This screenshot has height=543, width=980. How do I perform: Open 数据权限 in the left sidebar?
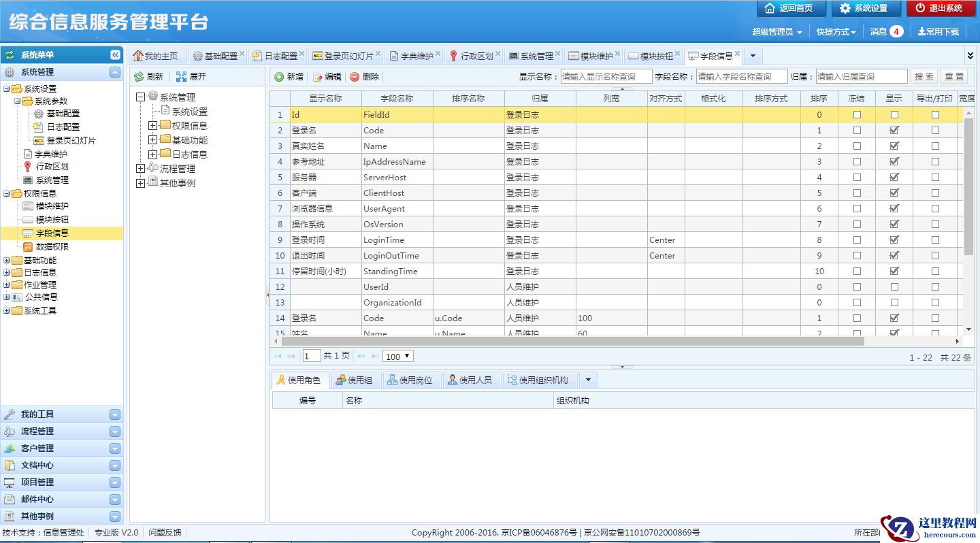click(x=52, y=246)
